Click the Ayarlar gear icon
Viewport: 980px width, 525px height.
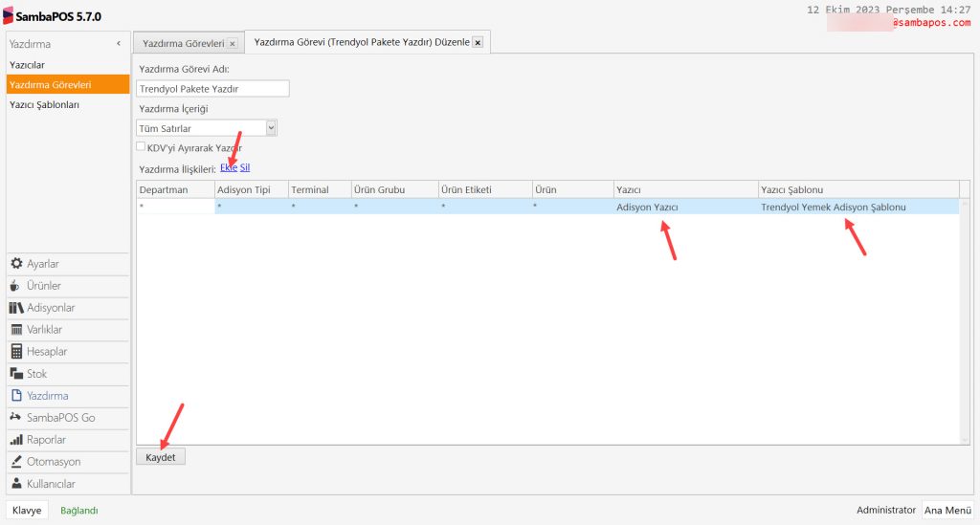pos(17,263)
